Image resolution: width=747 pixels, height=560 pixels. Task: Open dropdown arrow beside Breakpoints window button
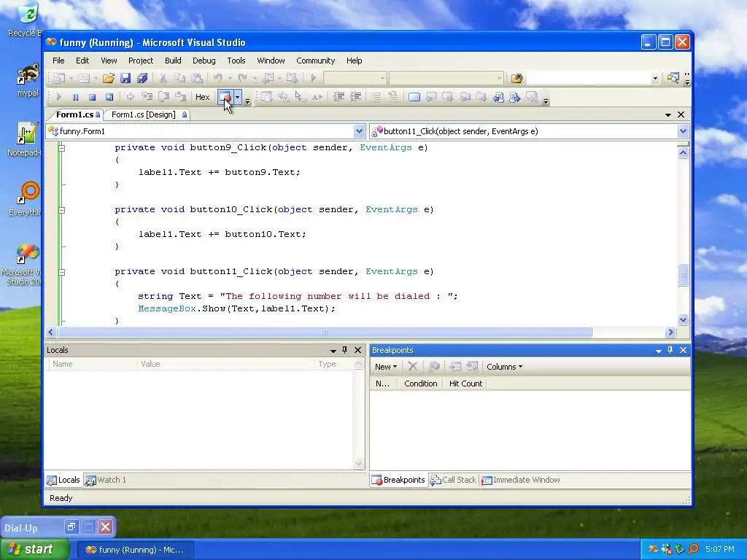pyautogui.click(x=237, y=97)
